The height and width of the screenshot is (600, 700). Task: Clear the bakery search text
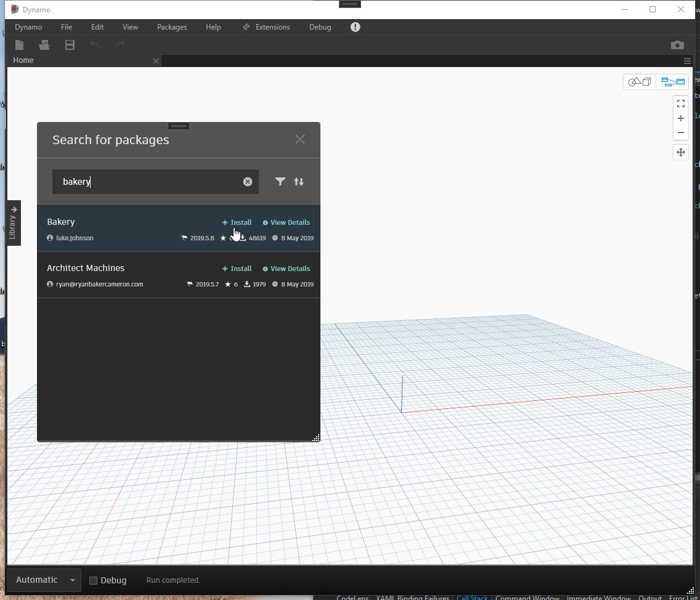[x=248, y=181]
